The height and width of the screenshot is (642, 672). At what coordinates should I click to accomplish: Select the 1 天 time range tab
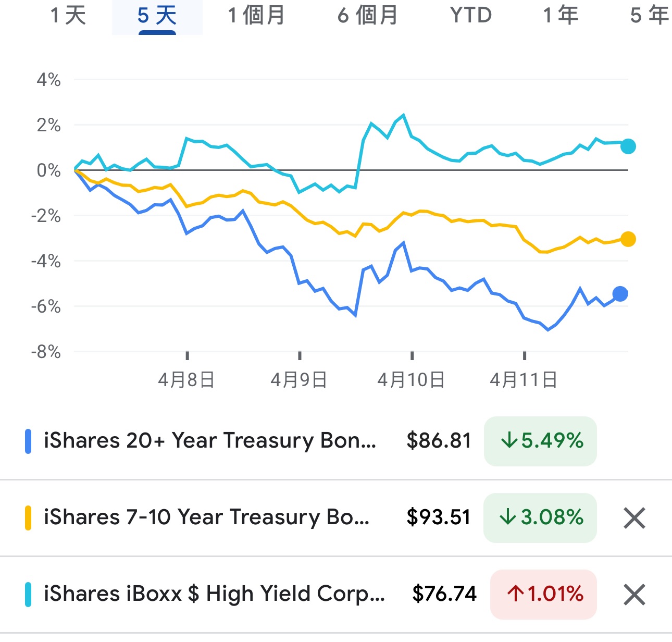coord(68,16)
